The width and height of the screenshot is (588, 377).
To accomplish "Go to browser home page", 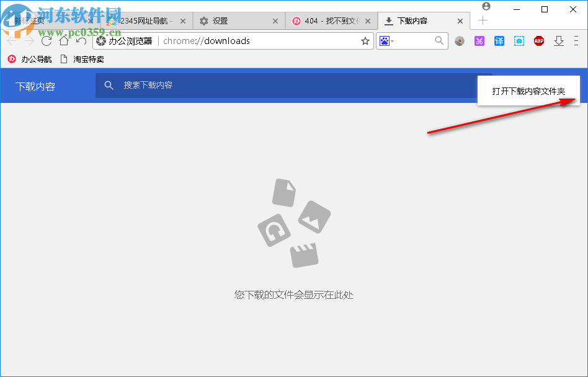I will click(64, 41).
